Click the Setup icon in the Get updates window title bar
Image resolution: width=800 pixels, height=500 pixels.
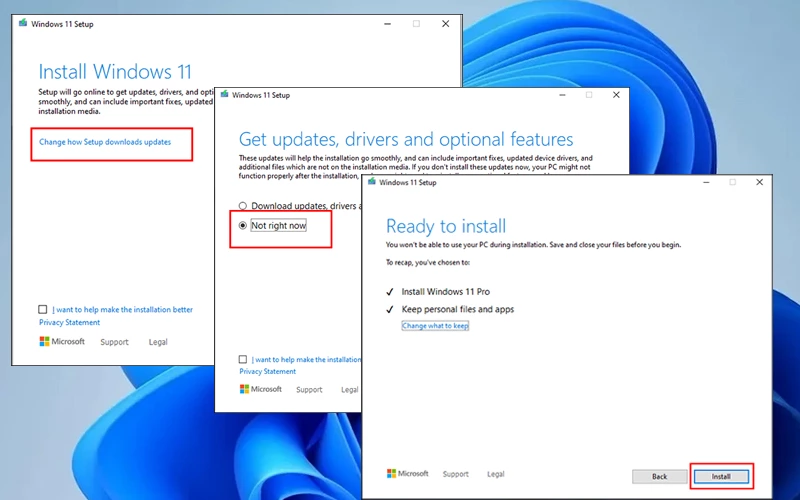click(x=224, y=95)
